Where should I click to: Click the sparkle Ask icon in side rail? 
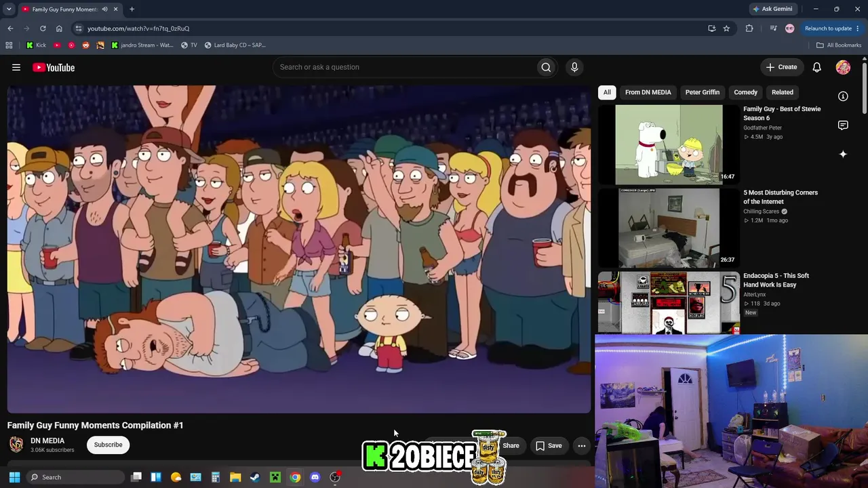coord(843,155)
